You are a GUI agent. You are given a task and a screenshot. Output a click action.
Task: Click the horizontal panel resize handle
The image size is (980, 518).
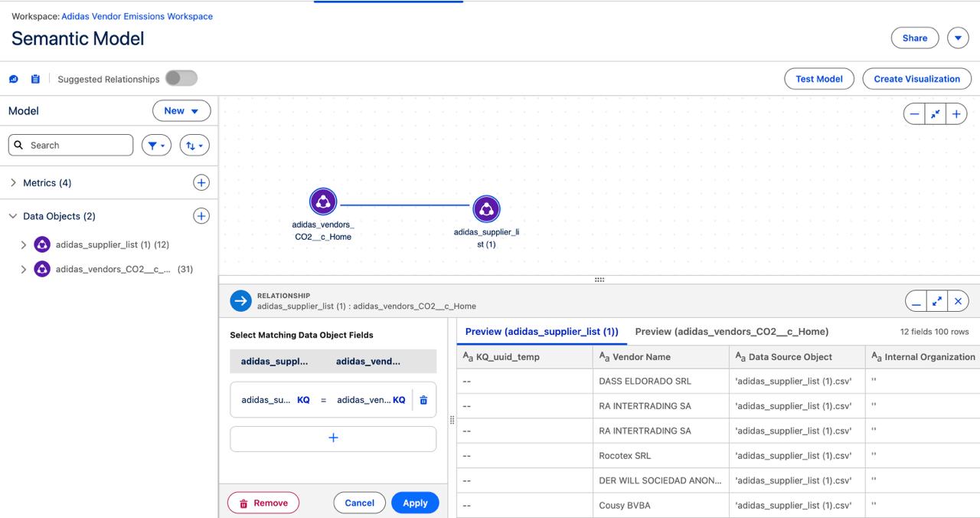(599, 280)
